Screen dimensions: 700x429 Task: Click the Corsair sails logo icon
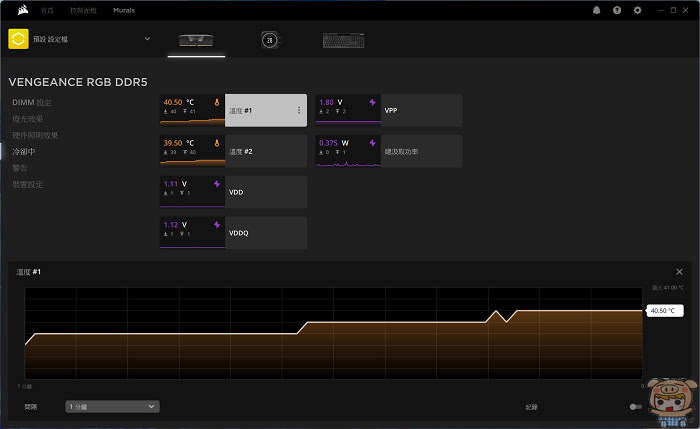(x=23, y=10)
